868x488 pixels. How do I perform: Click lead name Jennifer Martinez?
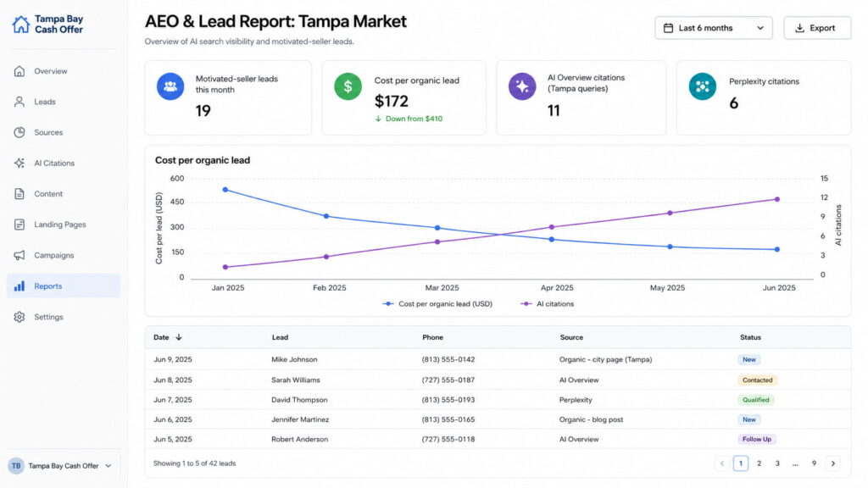pyautogui.click(x=300, y=419)
